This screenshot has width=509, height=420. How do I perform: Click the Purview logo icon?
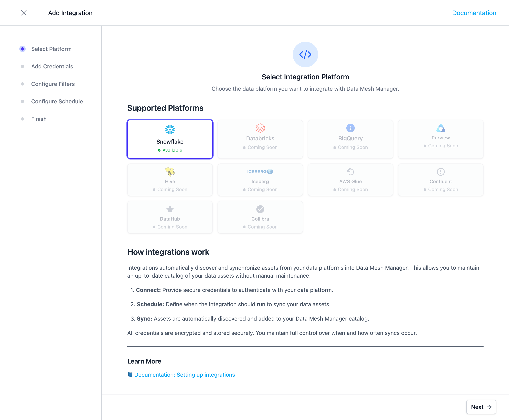(441, 128)
